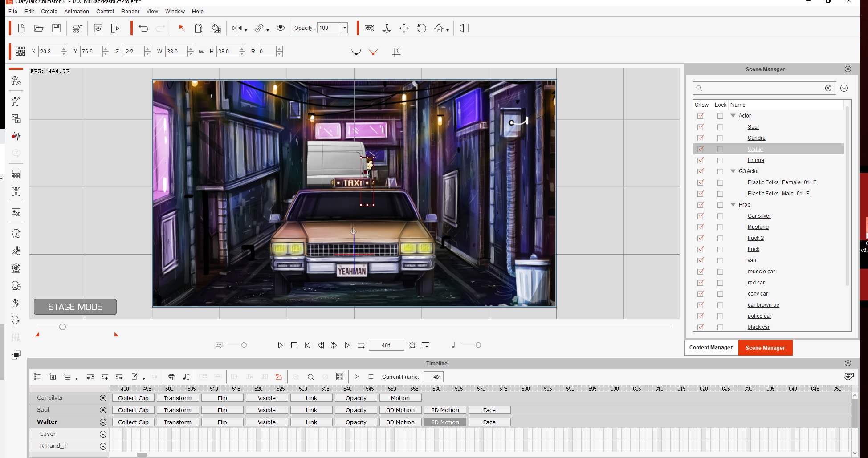
Task: Close the Scene Manager panel
Action: coord(848,69)
